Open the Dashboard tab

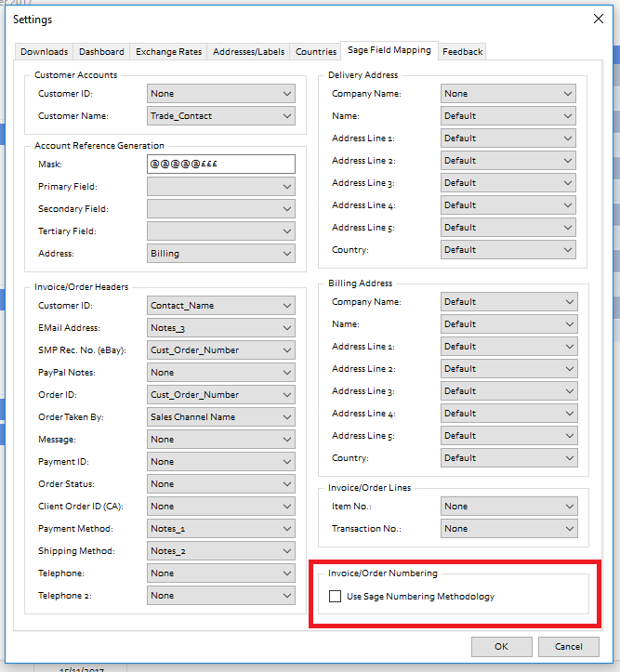pos(101,51)
